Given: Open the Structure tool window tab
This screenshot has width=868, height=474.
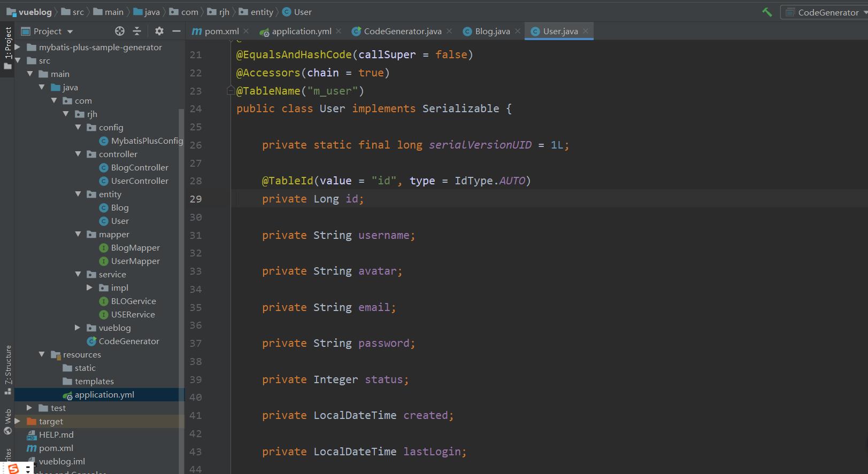Looking at the screenshot, I should pyautogui.click(x=7, y=370).
